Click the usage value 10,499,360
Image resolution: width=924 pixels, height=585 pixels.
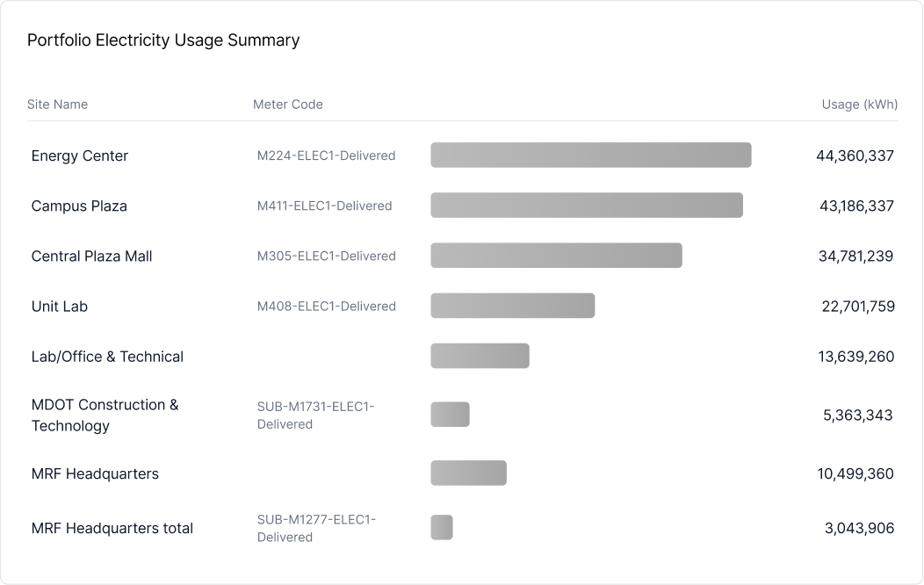(855, 474)
